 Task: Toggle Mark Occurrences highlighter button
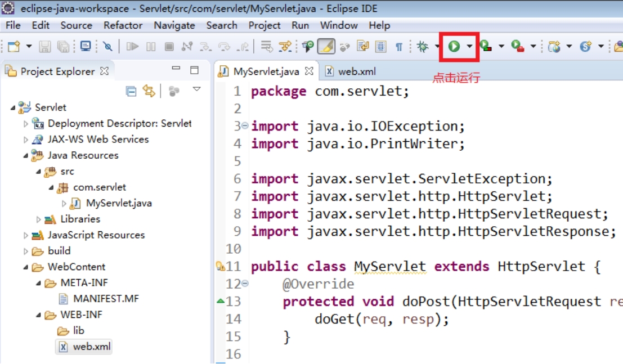[326, 47]
